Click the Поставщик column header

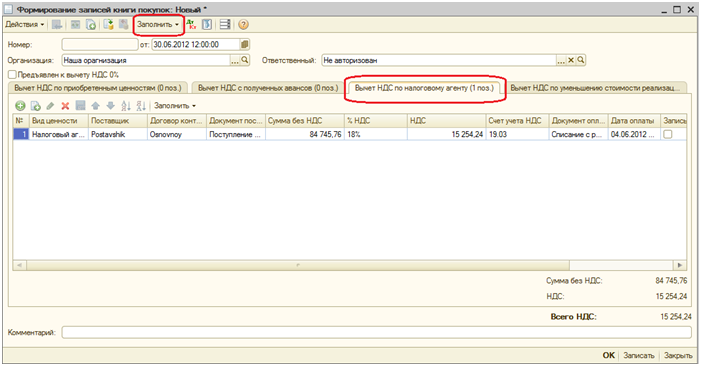[118, 121]
